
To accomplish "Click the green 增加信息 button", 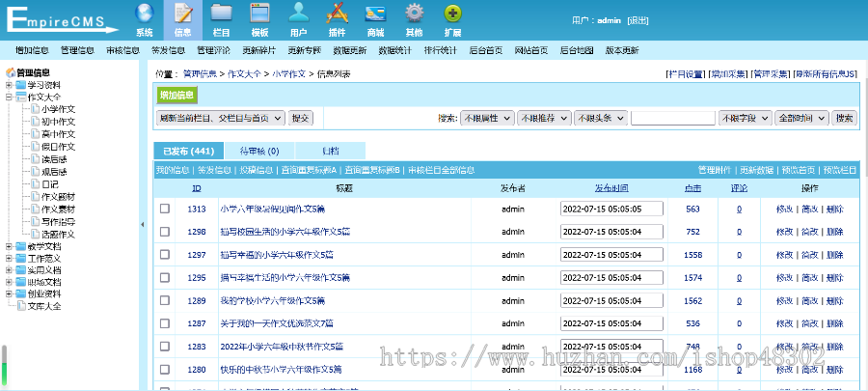I will 176,95.
